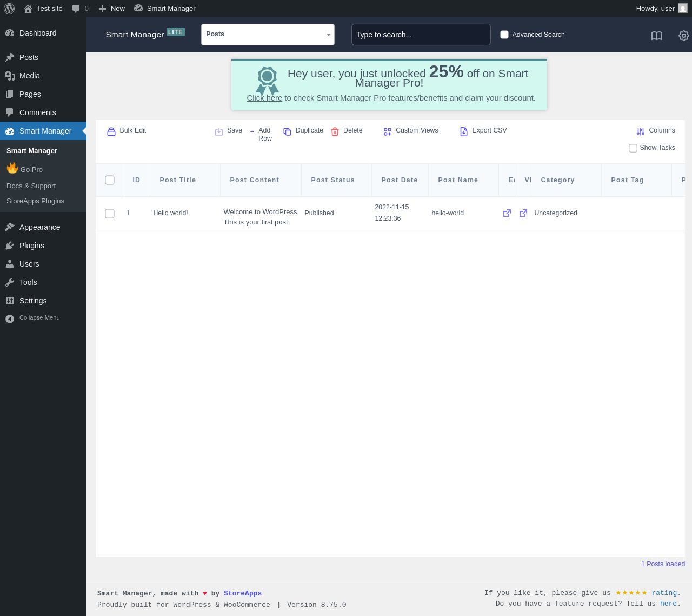Screen dimensions: 692x616
Task: Click the 'Click here' discount link
Action: (264, 98)
